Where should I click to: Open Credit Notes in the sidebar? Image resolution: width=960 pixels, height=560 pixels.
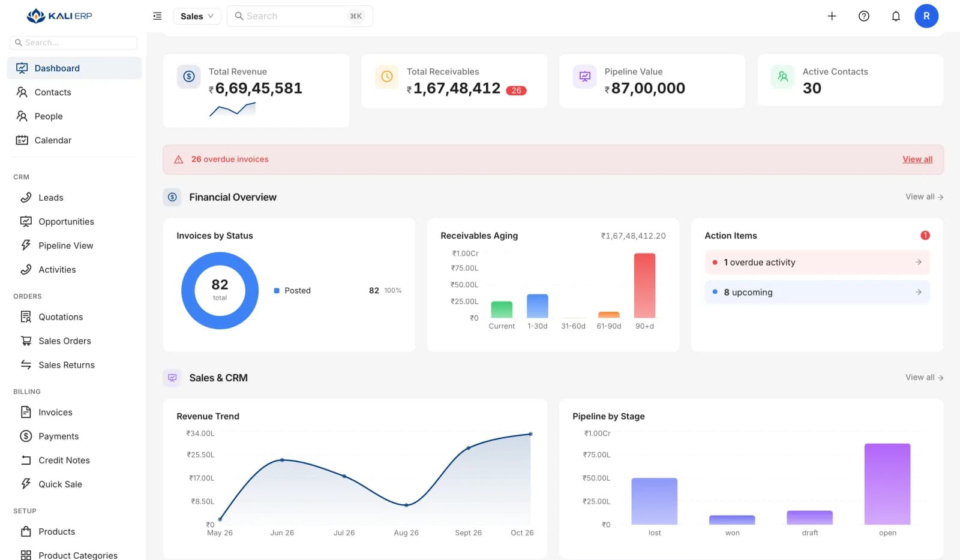(x=74, y=460)
